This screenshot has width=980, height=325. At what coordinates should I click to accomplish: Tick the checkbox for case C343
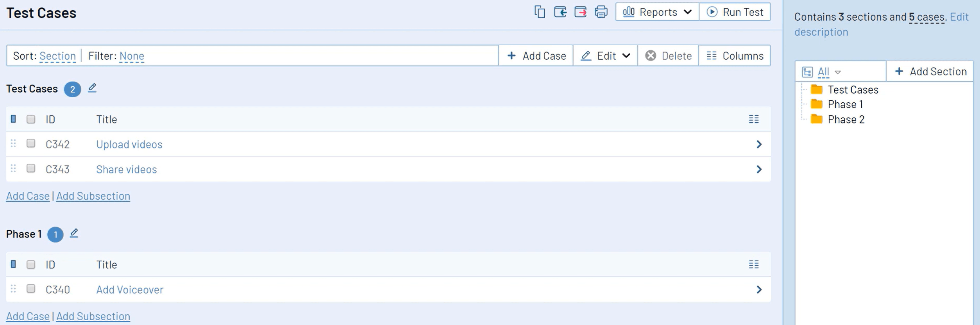[31, 169]
